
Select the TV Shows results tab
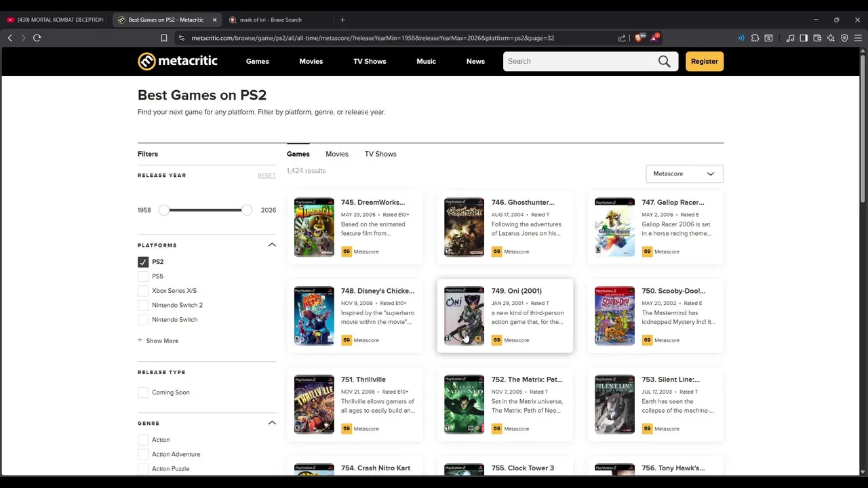pyautogui.click(x=380, y=154)
